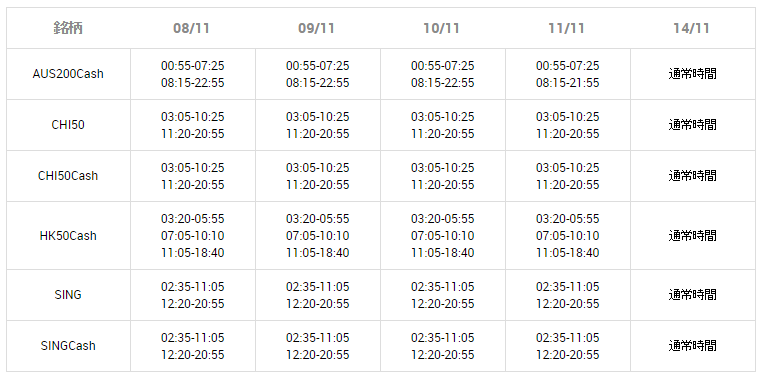Click 通常時間 in the HK50Cash row

[692, 236]
